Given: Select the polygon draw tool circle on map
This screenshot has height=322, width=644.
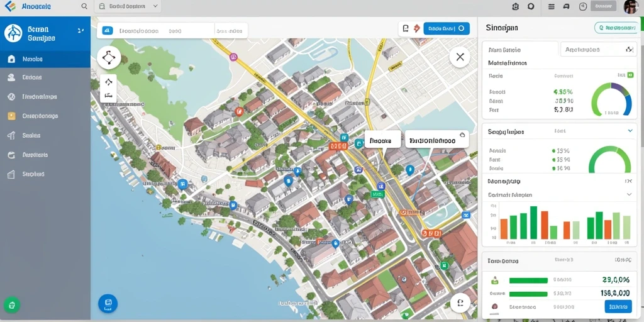Looking at the screenshot, I should click(x=109, y=57).
